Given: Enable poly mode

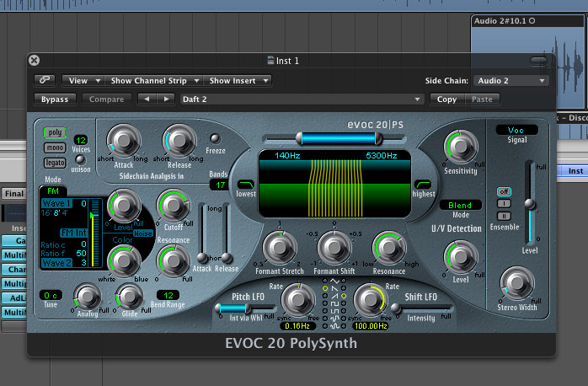Looking at the screenshot, I should tap(55, 132).
